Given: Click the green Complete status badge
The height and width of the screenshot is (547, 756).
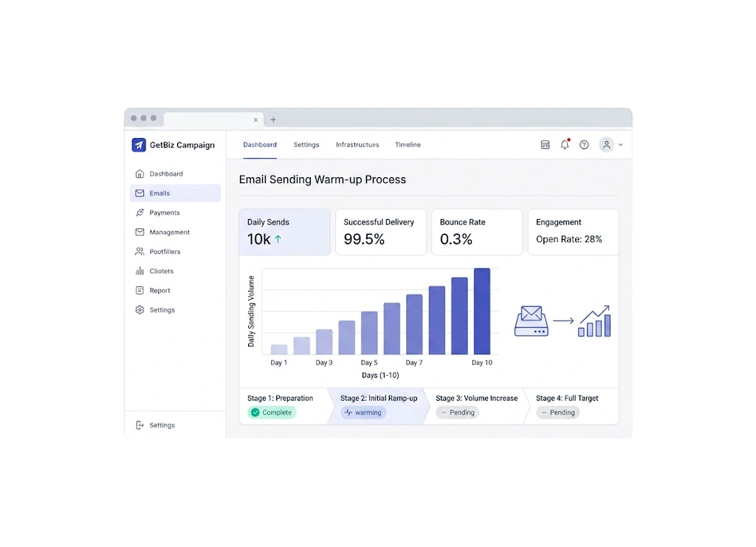Looking at the screenshot, I should point(272,413).
